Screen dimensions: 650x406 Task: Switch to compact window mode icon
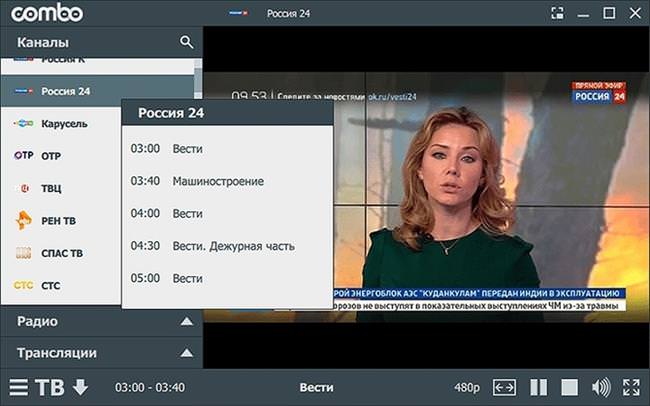click(x=558, y=13)
